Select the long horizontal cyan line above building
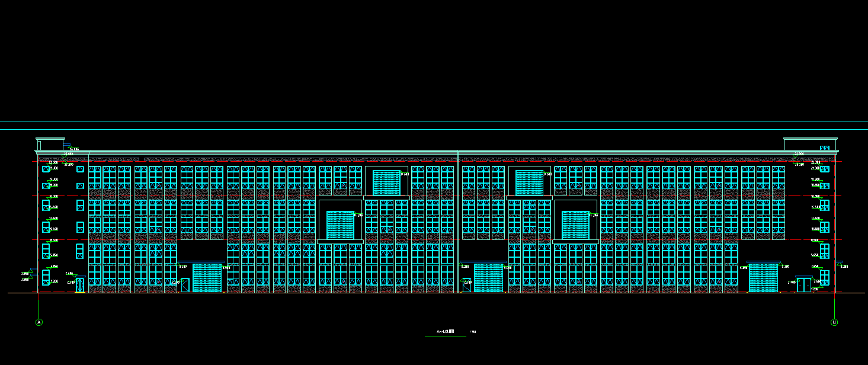 (x=434, y=121)
